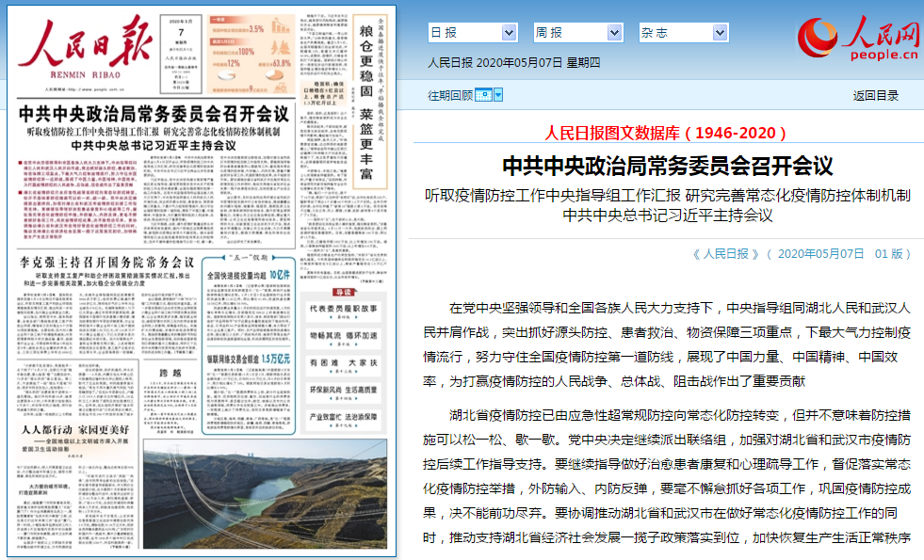Viewport: 924px width, 560px height.
Task: Expand the arrow beside the calendar icon
Action: click(x=498, y=95)
